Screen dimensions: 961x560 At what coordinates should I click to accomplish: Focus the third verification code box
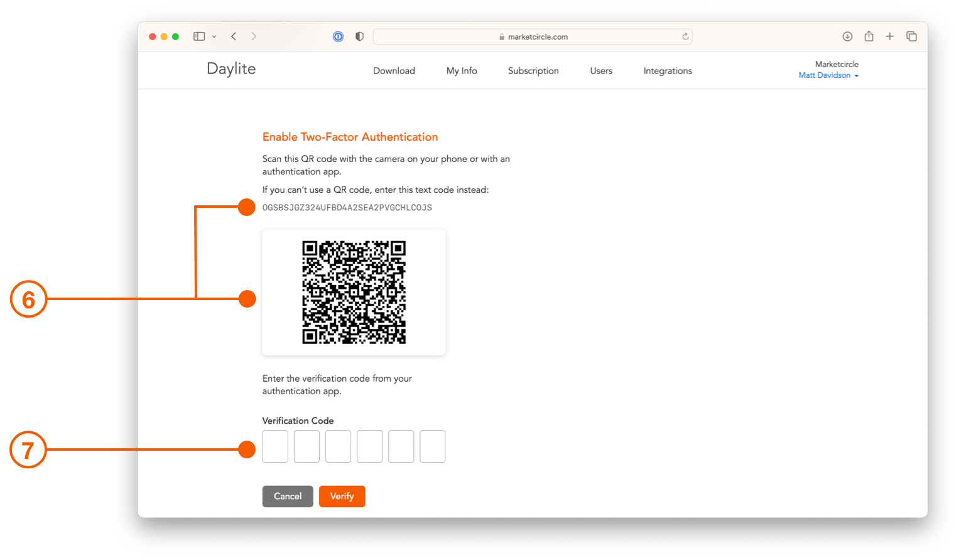point(338,446)
